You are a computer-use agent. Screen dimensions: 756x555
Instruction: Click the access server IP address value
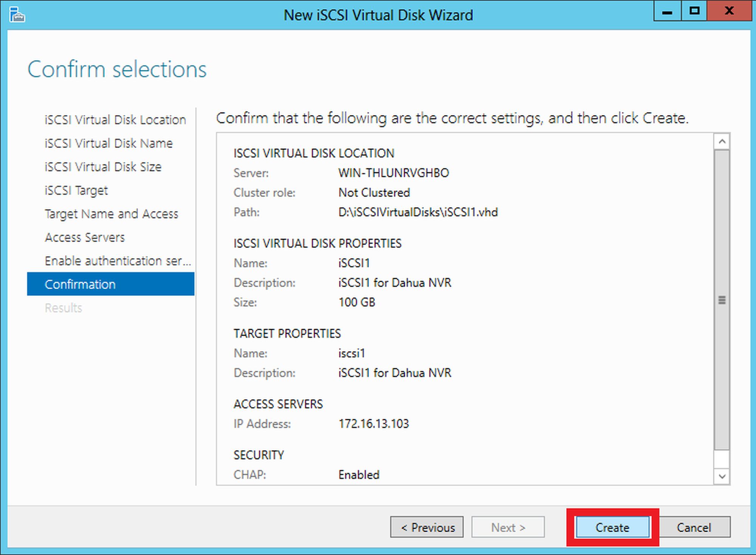[373, 424]
